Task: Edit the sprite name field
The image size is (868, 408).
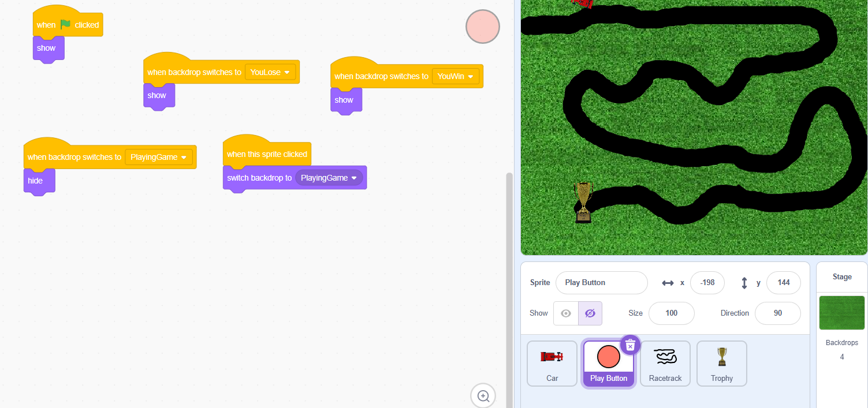Action: click(x=601, y=283)
